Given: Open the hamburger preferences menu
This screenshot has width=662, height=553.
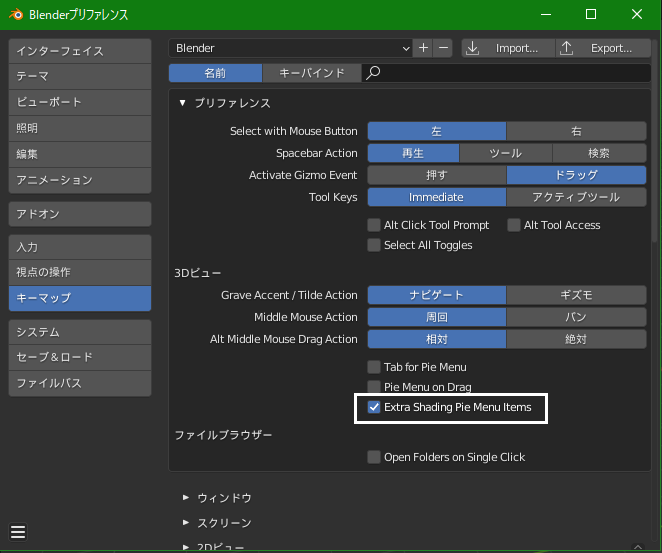Looking at the screenshot, I should tap(18, 532).
